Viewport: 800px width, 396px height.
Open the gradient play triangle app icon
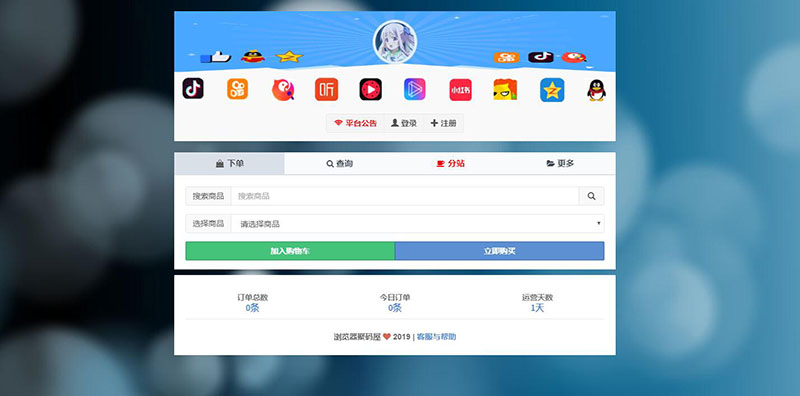(415, 89)
